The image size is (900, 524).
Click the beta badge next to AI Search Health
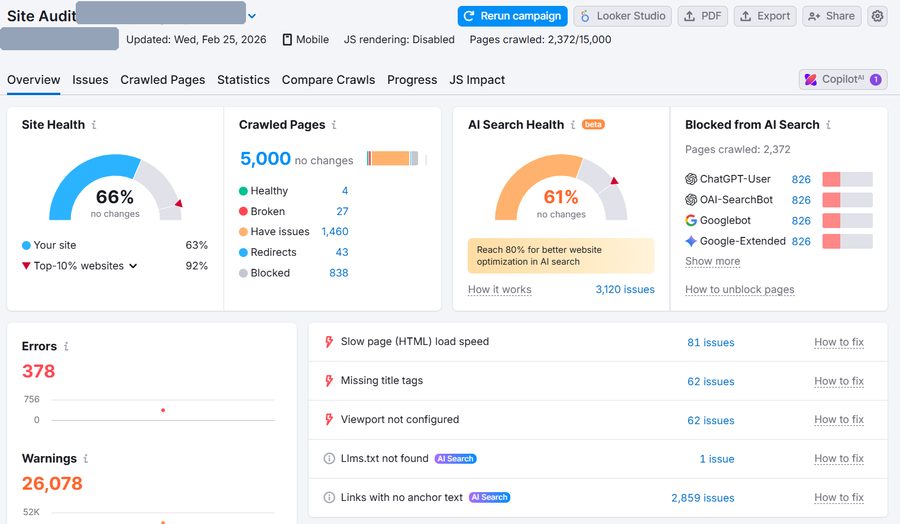coord(593,125)
